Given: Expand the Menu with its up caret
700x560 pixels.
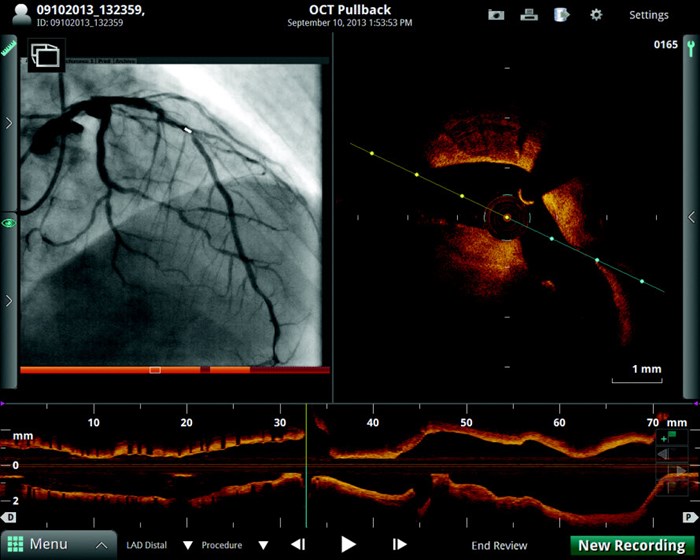Looking at the screenshot, I should 102,545.
